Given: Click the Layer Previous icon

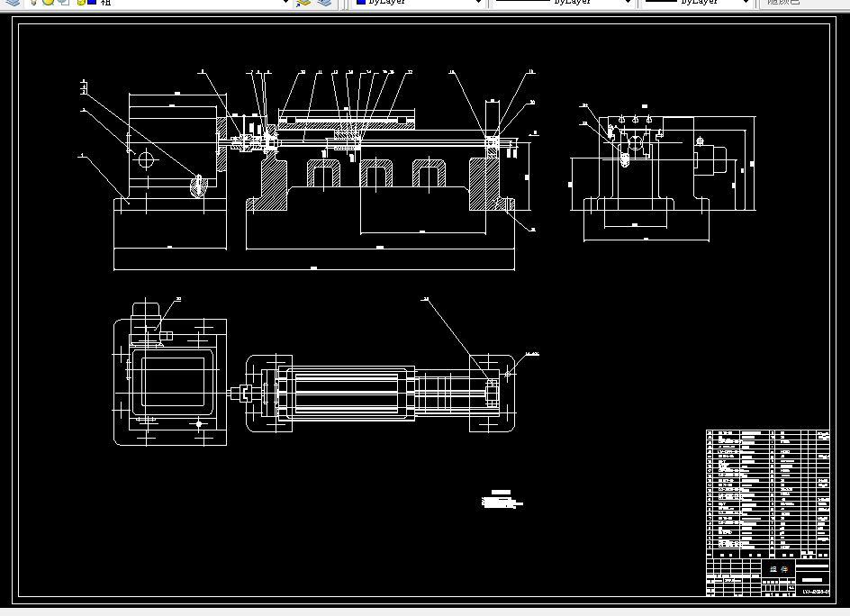Looking at the screenshot, I should [x=324, y=2].
